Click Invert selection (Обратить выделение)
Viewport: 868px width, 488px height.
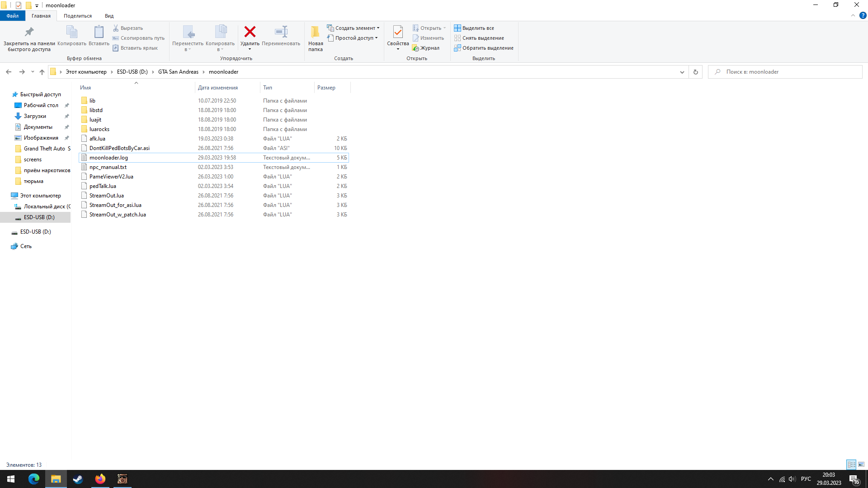(x=484, y=48)
